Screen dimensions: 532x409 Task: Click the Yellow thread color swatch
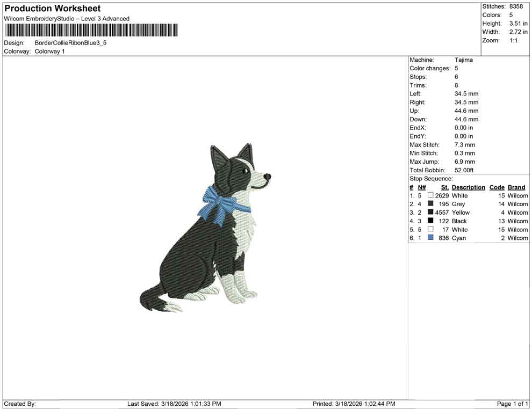430,213
